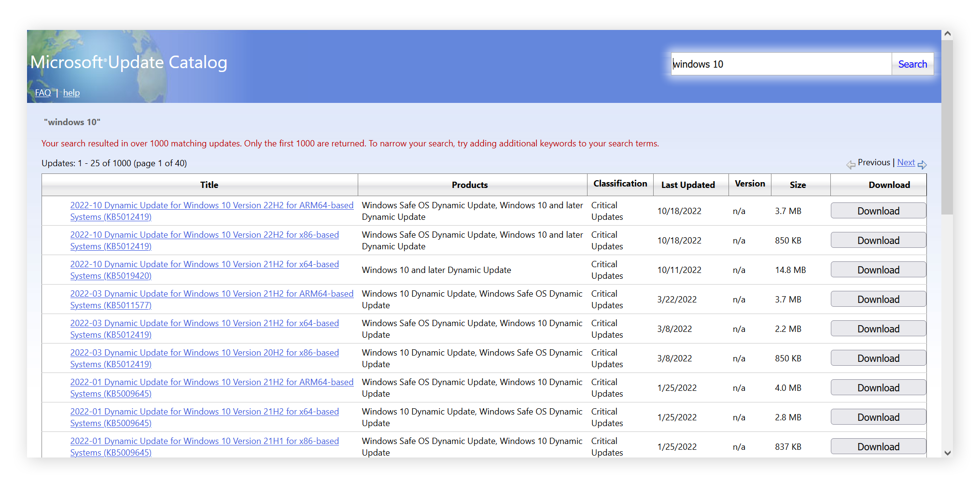Click scrollbar down arrow
This screenshot has width=980, height=487.
coord(947,453)
